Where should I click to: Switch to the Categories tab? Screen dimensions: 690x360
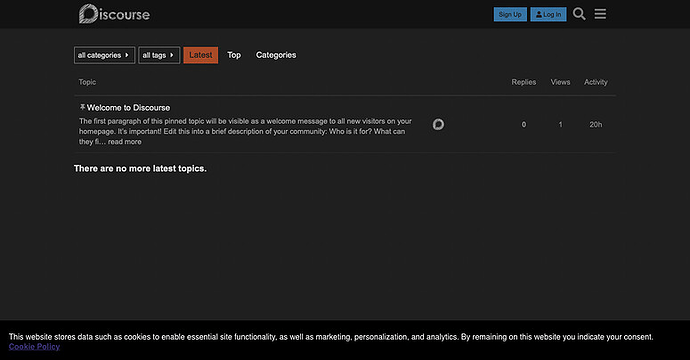point(276,55)
